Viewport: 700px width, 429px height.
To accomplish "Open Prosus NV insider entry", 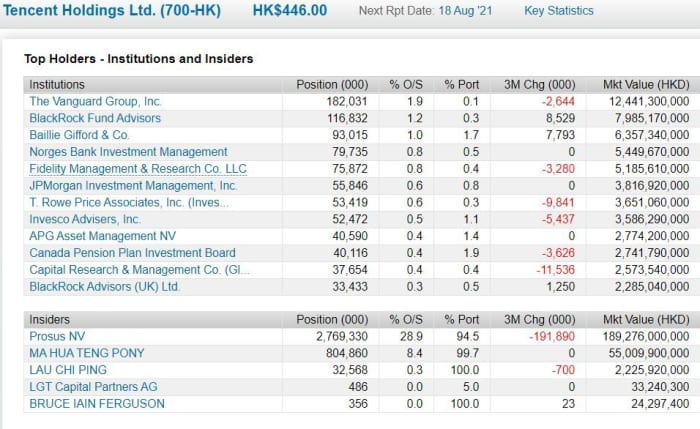I will [57, 337].
